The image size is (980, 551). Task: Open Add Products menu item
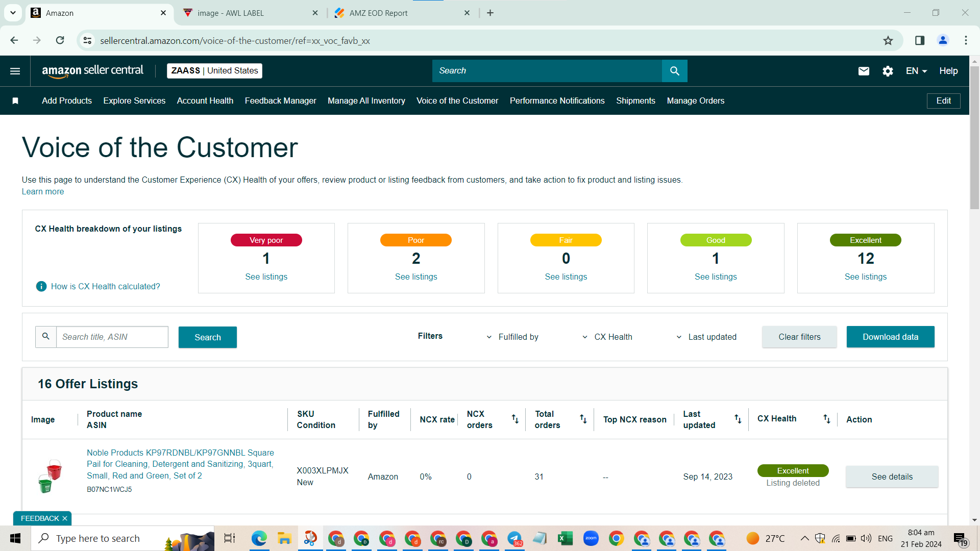coord(67,101)
